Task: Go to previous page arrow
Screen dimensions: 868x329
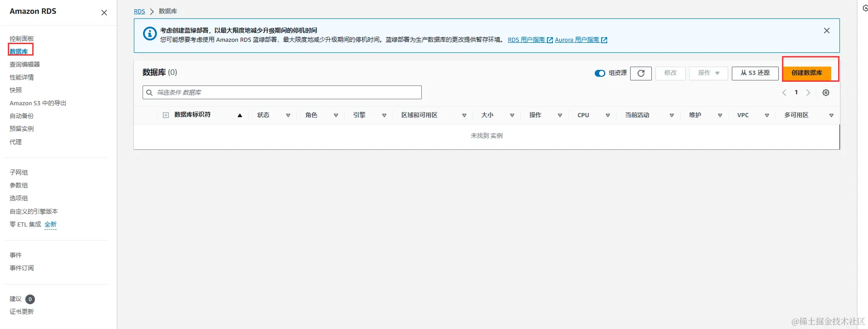Action: pyautogui.click(x=784, y=92)
